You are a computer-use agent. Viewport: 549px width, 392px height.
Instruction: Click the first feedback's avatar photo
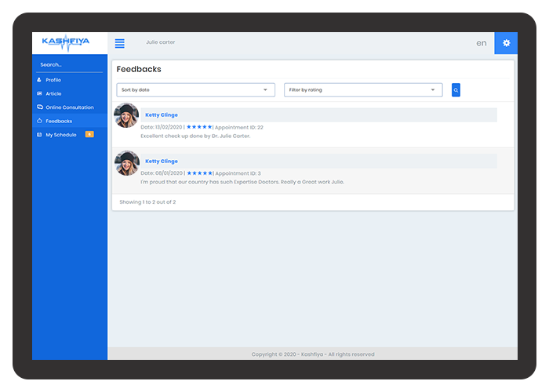click(x=126, y=115)
